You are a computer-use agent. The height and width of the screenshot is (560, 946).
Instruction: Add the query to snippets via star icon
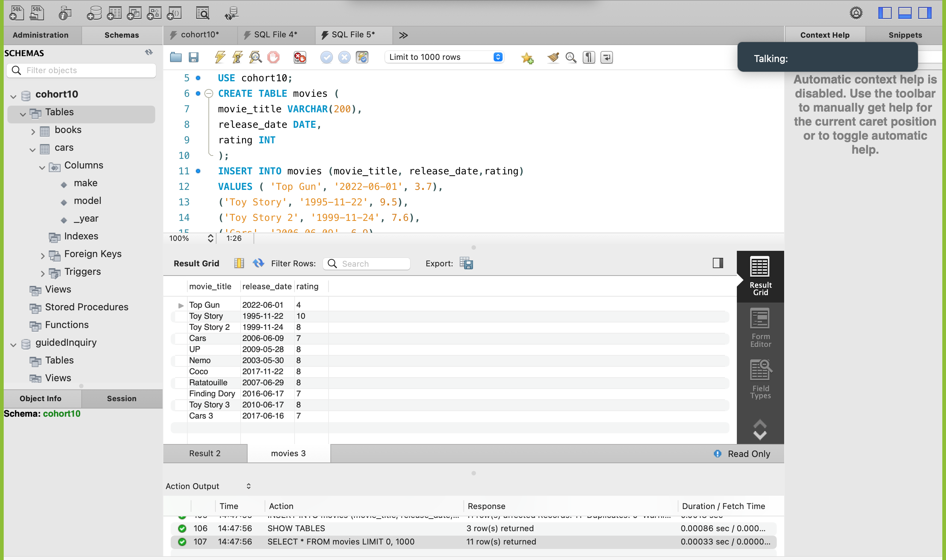(x=527, y=58)
